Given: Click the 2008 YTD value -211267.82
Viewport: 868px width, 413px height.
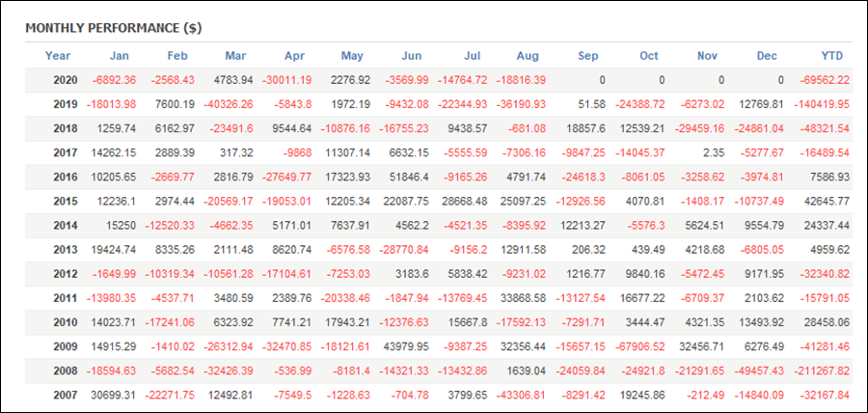Looking at the screenshot, I should point(821,371).
